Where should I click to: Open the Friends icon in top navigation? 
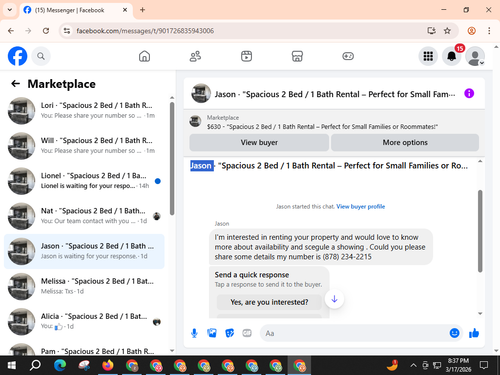point(195,56)
